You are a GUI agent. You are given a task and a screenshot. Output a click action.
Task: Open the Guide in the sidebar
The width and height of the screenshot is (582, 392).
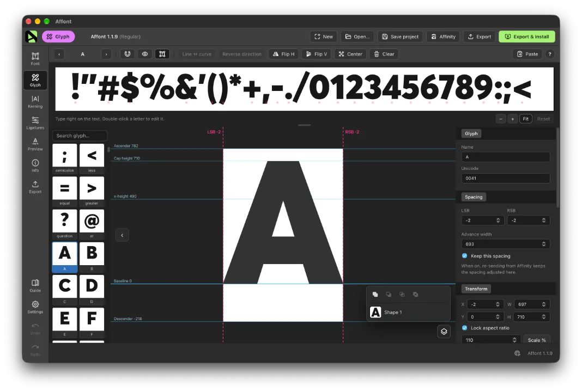tap(35, 286)
